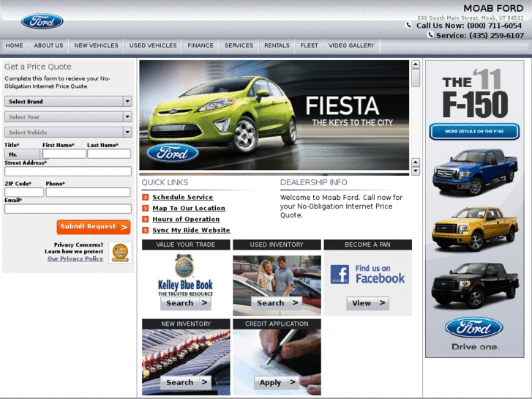The image size is (532, 399).
Task: Open the SERVICES menu
Action: pyautogui.click(x=239, y=45)
